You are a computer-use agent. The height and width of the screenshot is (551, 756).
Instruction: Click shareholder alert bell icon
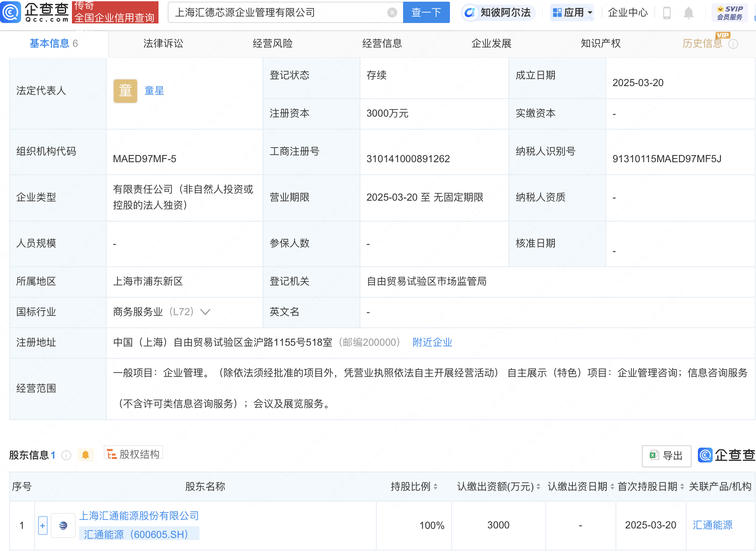click(x=85, y=455)
